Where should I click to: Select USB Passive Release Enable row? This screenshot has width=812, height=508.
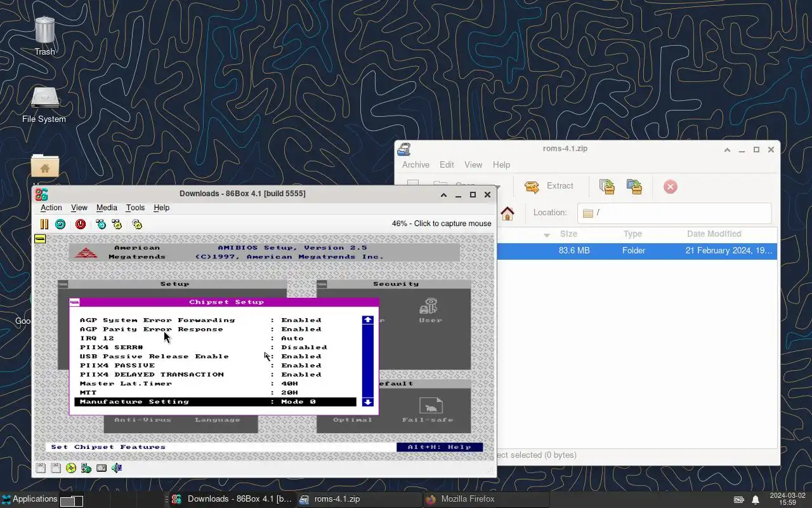pyautogui.click(x=215, y=356)
